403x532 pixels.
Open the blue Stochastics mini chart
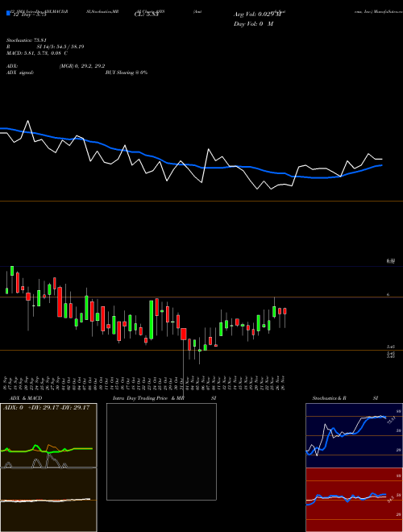[354, 435]
